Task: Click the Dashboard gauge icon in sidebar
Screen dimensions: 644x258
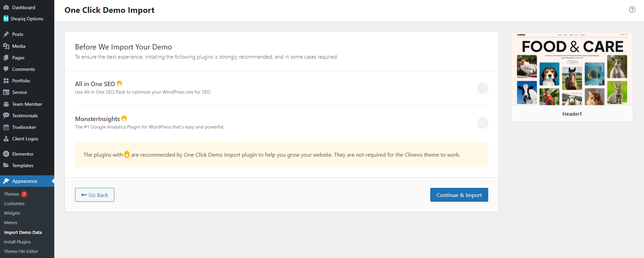Action: tap(6, 7)
